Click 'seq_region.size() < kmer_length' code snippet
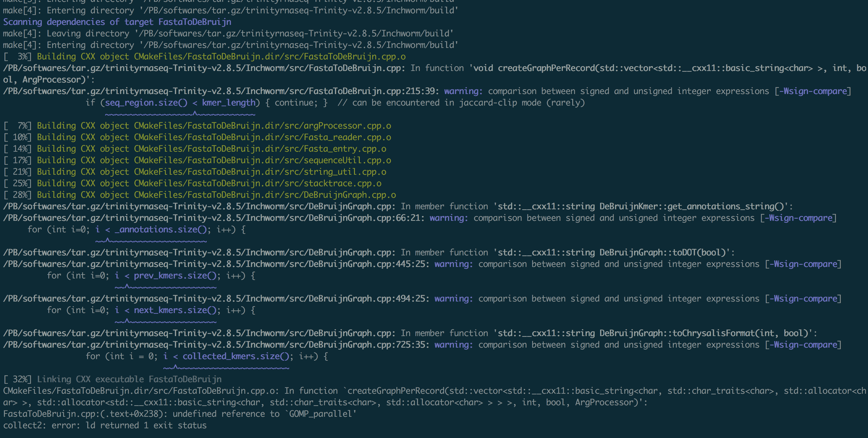The width and height of the screenshot is (868, 438). pos(180,103)
